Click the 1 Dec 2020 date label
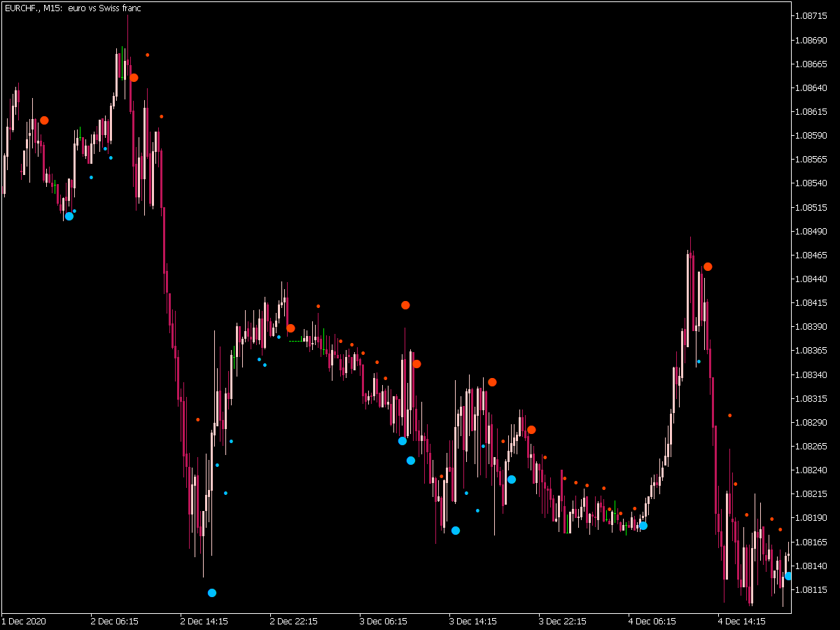The height and width of the screenshot is (630, 840). (x=24, y=621)
